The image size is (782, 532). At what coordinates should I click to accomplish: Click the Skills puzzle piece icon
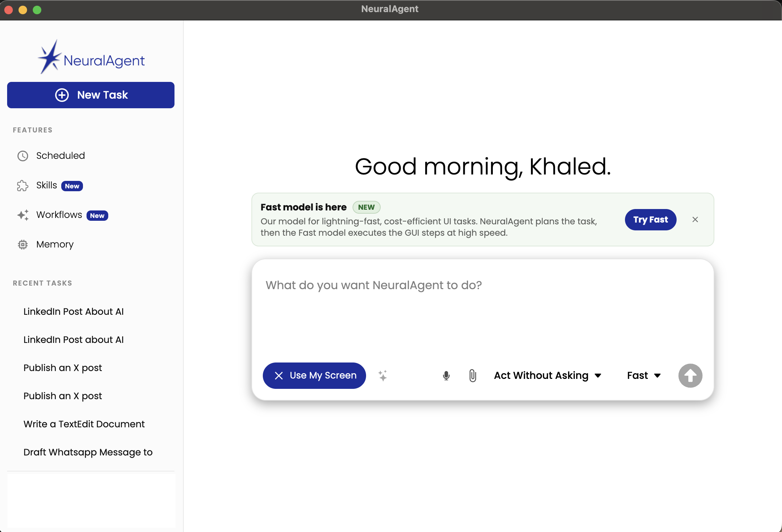click(23, 186)
